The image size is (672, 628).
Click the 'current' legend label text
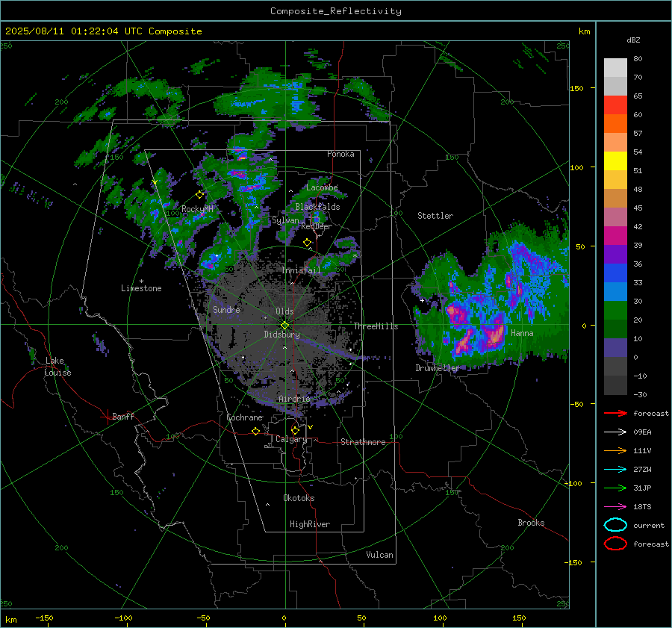648,526
